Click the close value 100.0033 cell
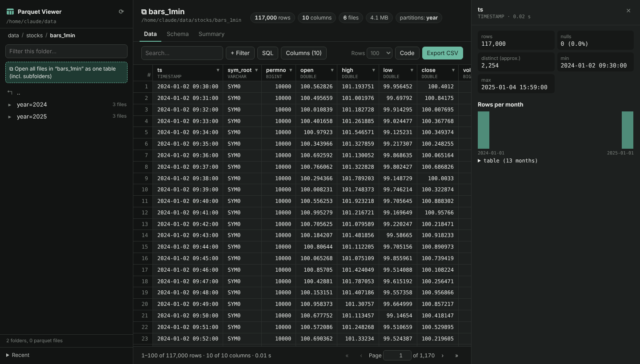The height and width of the screenshot is (364, 640). click(x=438, y=178)
